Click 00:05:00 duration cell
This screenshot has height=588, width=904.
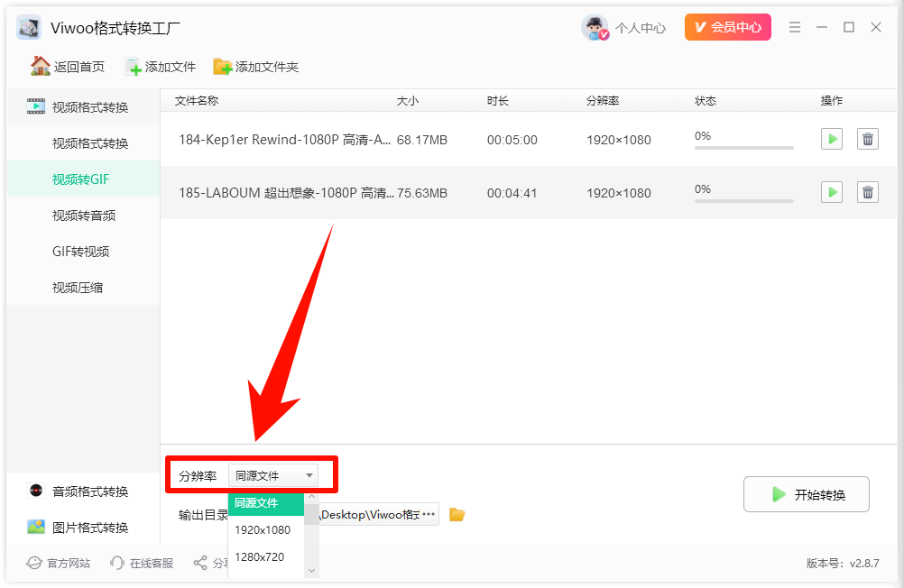pyautogui.click(x=512, y=140)
